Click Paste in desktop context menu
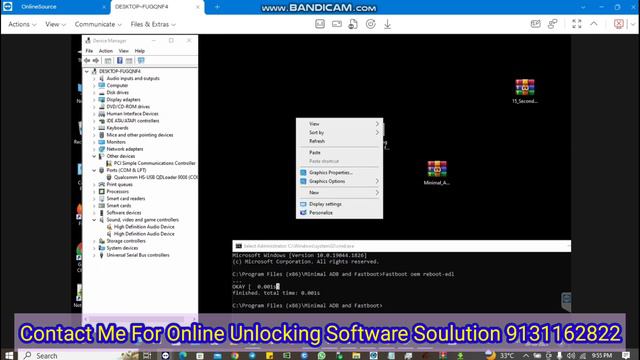Screen dimensions: 640x360 tap(339, 152)
